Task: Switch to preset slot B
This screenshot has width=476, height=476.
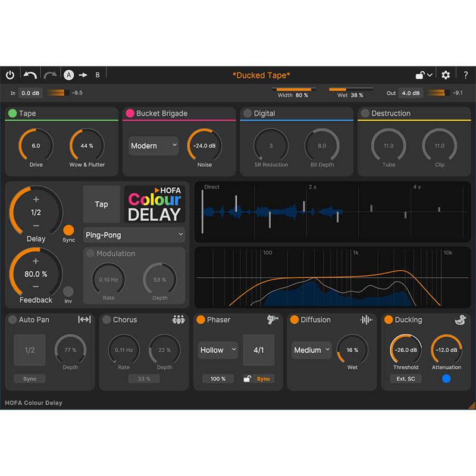Action: coord(98,75)
